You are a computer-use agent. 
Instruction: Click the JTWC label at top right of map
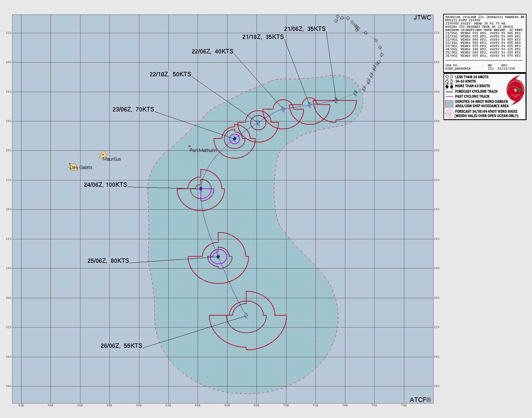point(422,18)
